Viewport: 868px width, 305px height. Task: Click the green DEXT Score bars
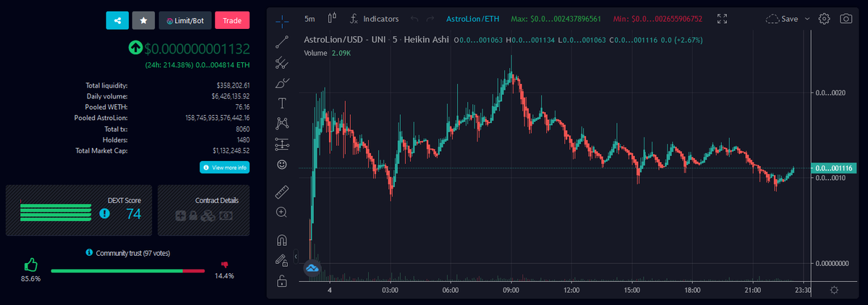(x=56, y=213)
